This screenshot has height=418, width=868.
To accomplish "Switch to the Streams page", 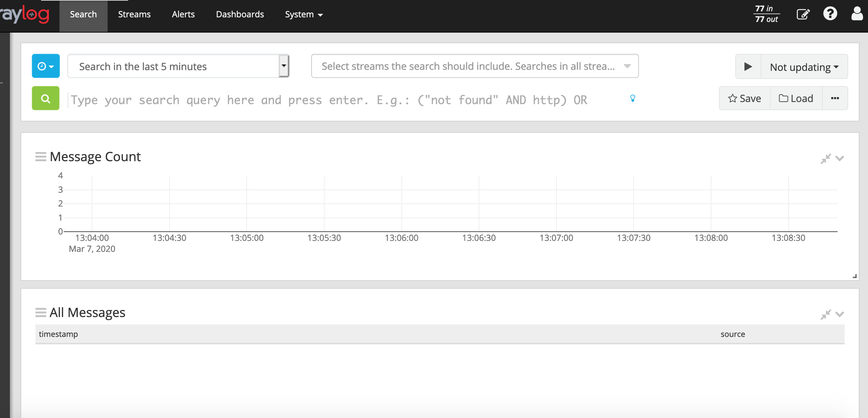I will 135,14.
